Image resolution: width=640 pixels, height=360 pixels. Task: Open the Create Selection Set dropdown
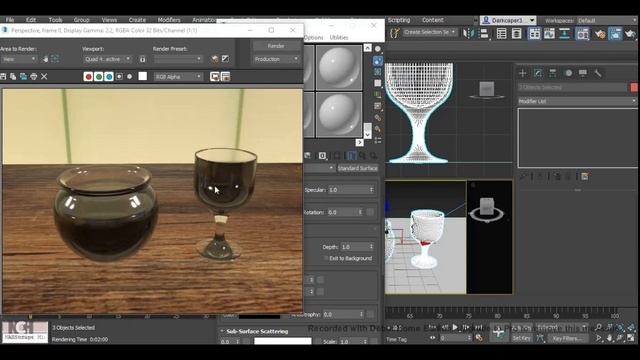[430, 32]
